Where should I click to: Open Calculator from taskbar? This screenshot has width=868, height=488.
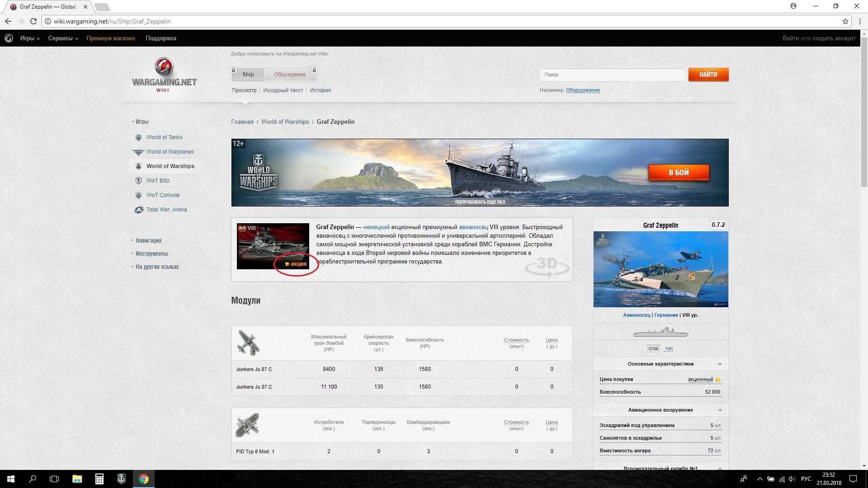tap(99, 479)
